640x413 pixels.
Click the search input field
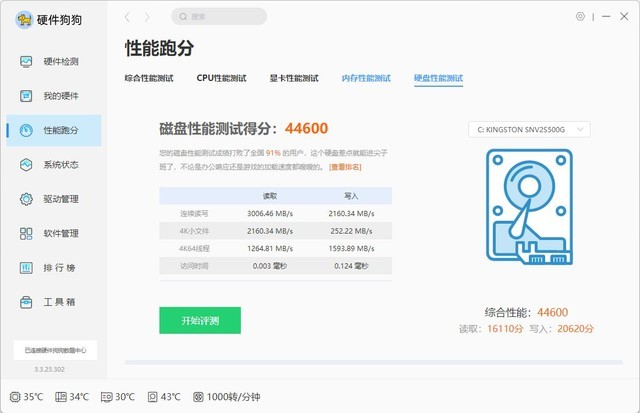[219, 17]
